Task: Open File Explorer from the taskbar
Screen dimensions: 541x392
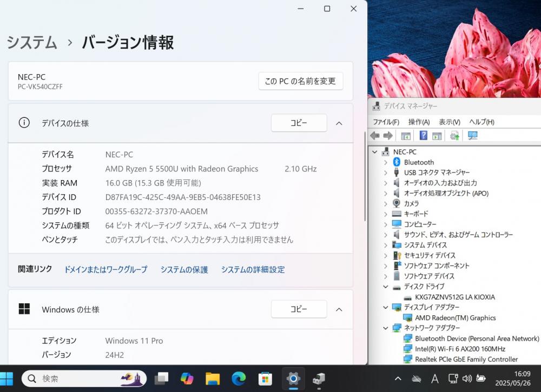Action: 213,378
